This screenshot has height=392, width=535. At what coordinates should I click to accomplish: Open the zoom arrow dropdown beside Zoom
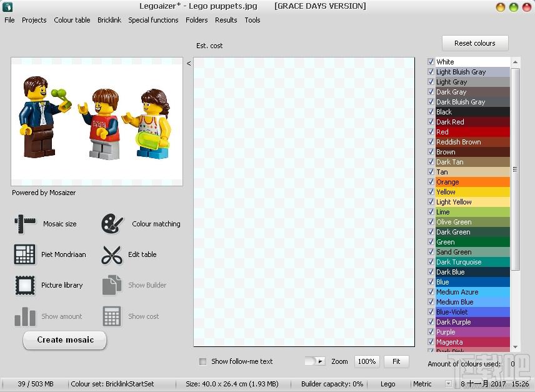(x=320, y=361)
